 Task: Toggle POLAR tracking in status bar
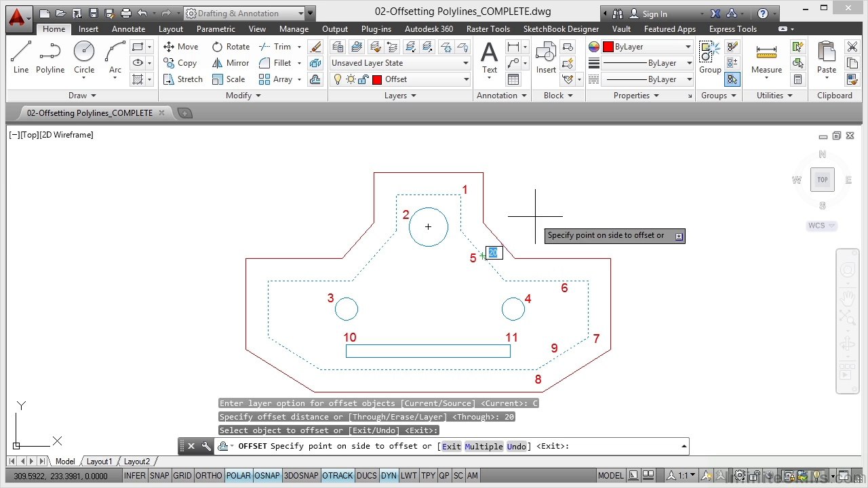238,476
